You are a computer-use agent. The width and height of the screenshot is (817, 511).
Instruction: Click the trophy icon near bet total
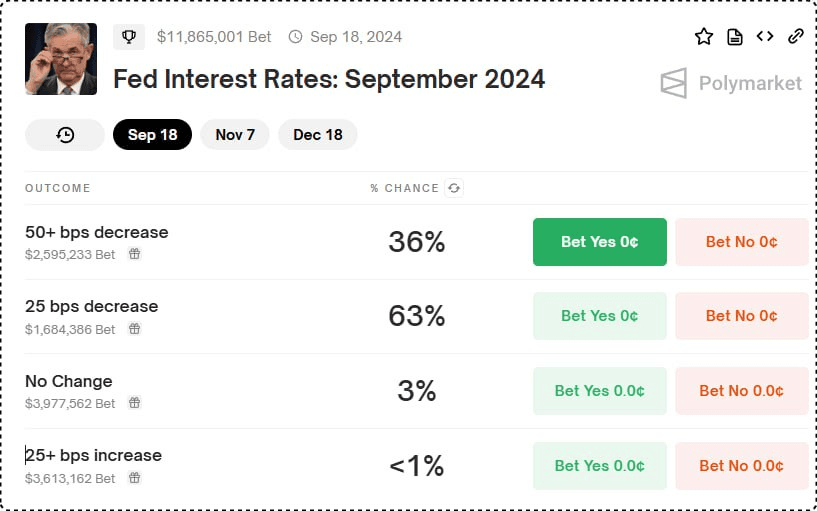[129, 37]
